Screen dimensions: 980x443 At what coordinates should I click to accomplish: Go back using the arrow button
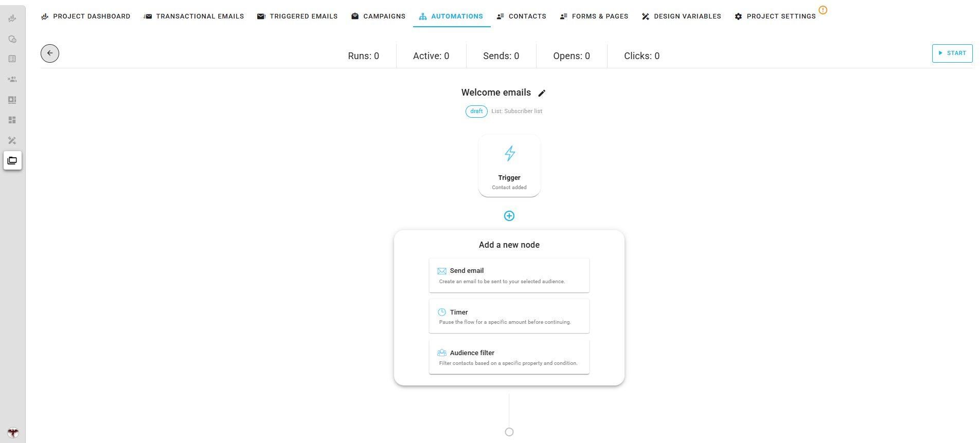(x=50, y=53)
